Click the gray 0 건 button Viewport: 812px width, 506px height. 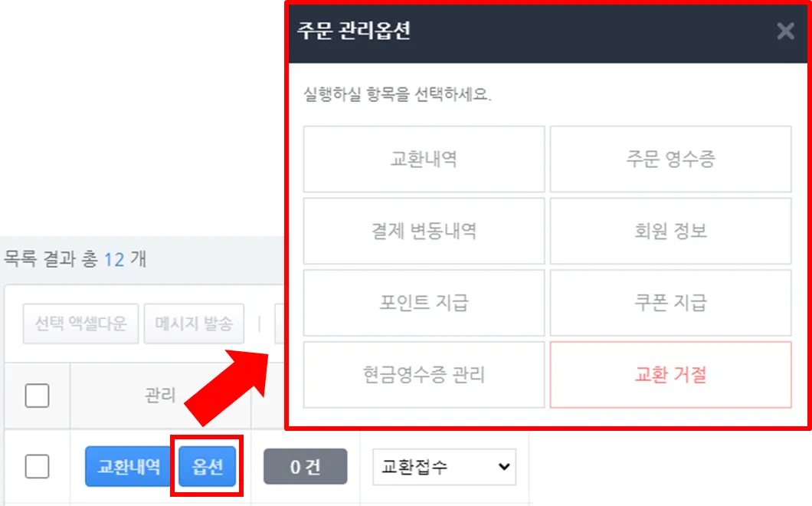(305, 467)
